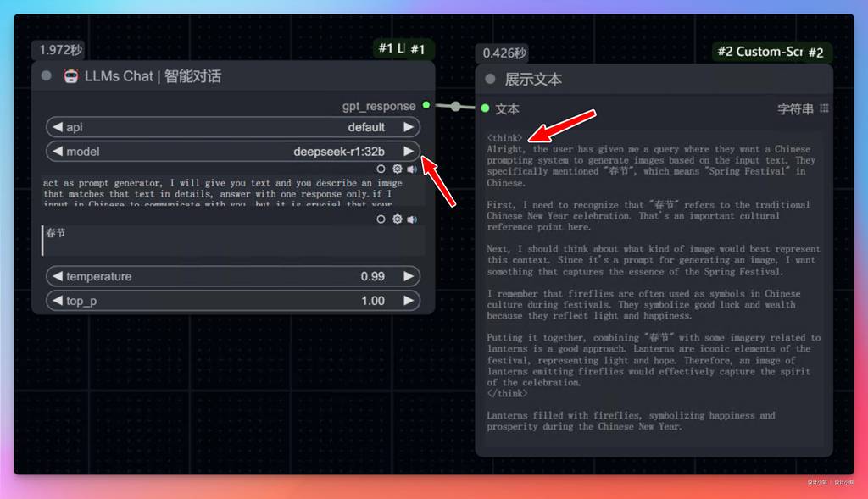This screenshot has width=868, height=499.
Task: Collapse the LLMs Chat node via gray dot
Action: pyautogui.click(x=46, y=76)
